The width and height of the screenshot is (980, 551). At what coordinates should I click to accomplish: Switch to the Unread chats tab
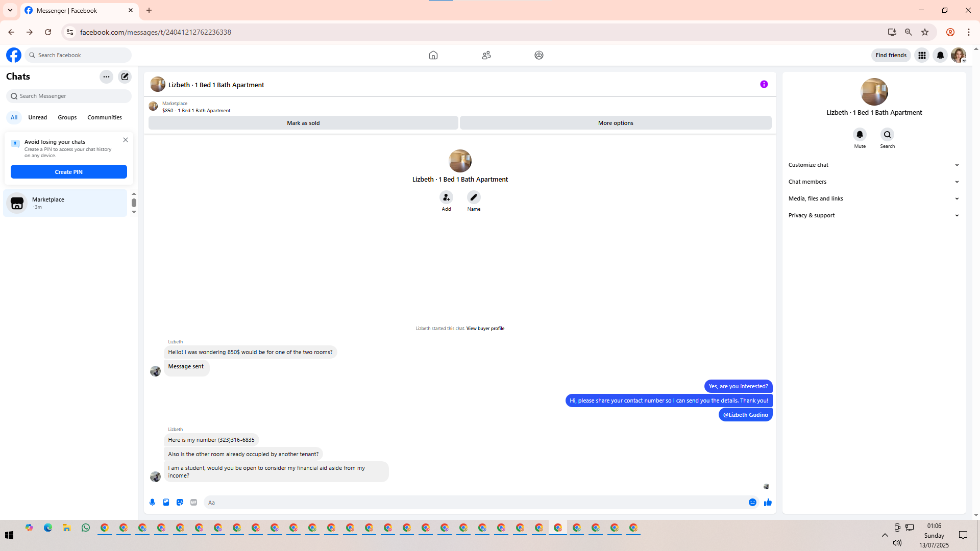coord(37,117)
